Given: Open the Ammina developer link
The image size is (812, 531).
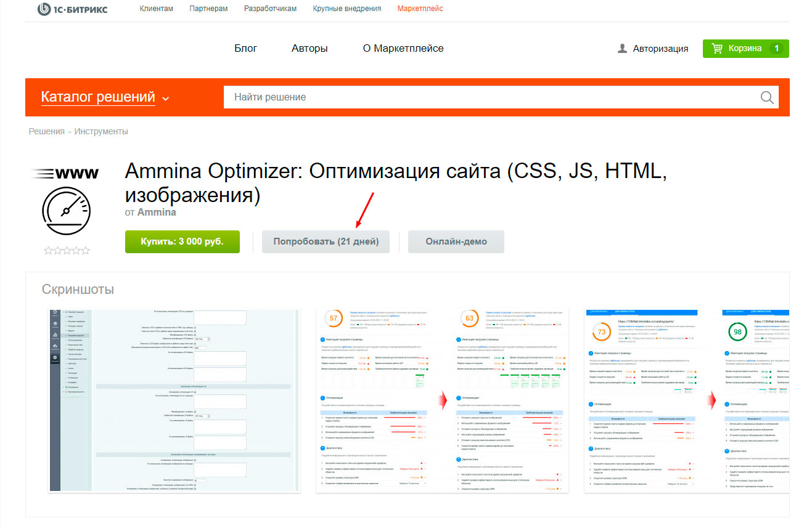Looking at the screenshot, I should point(157,212).
